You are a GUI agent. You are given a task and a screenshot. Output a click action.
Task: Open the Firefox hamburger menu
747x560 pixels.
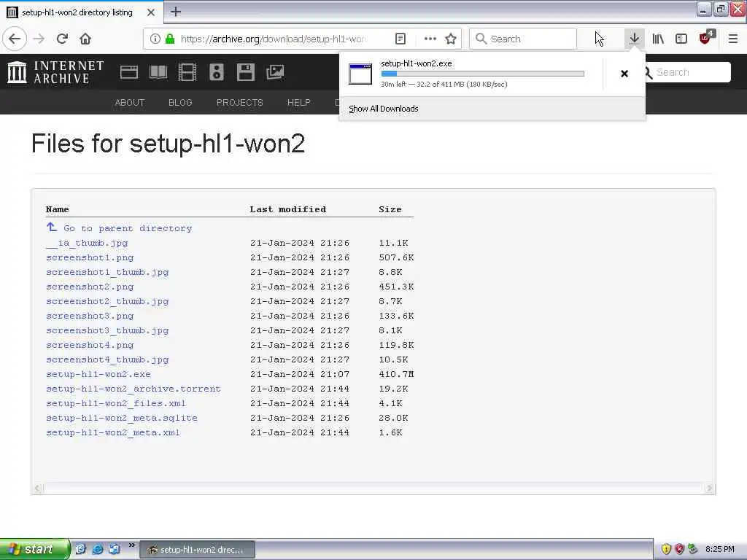click(x=732, y=39)
